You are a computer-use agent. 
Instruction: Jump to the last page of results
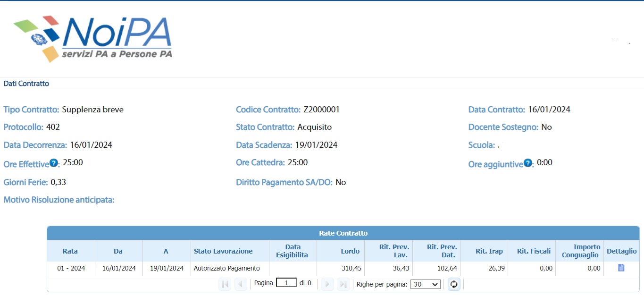tap(343, 284)
